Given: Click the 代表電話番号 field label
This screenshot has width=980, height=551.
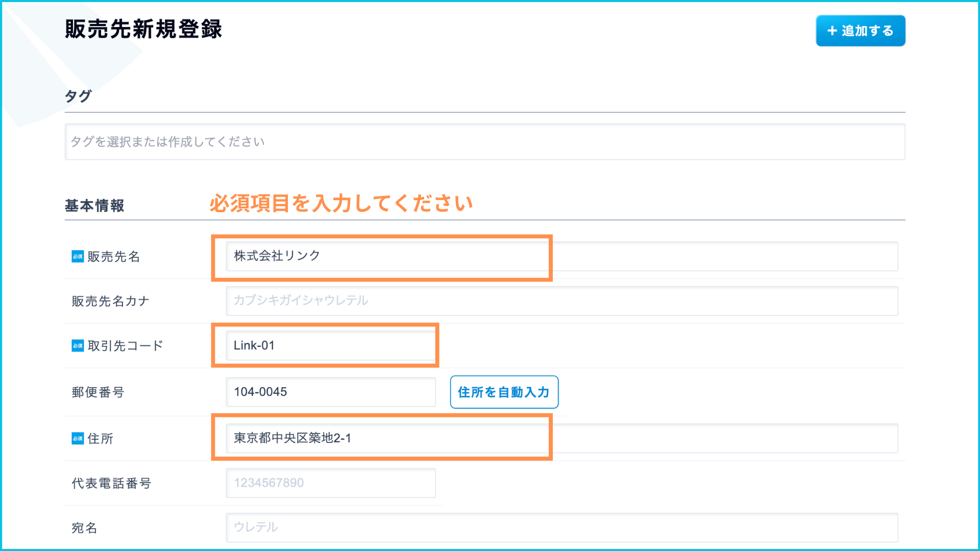Looking at the screenshot, I should click(x=111, y=483).
